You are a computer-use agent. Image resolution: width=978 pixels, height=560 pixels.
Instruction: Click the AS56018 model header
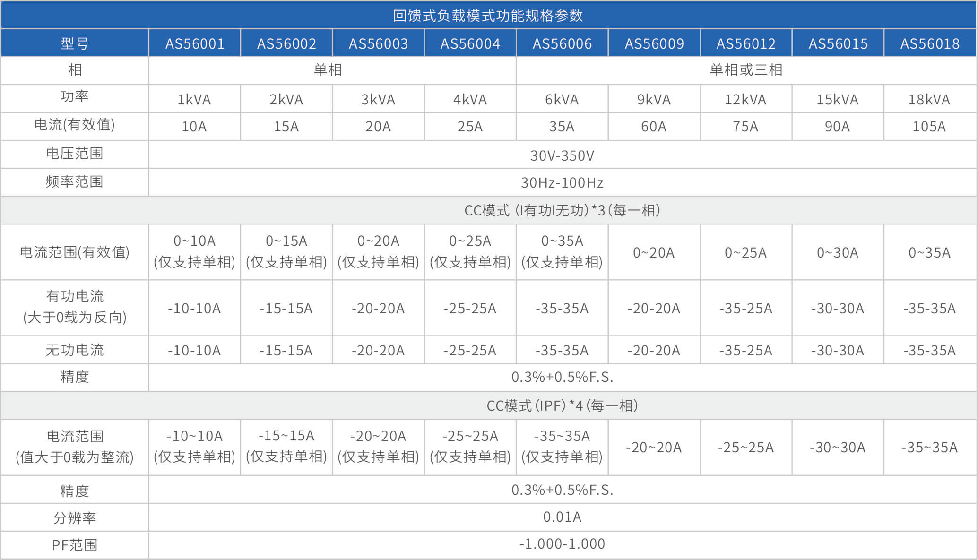click(x=929, y=43)
